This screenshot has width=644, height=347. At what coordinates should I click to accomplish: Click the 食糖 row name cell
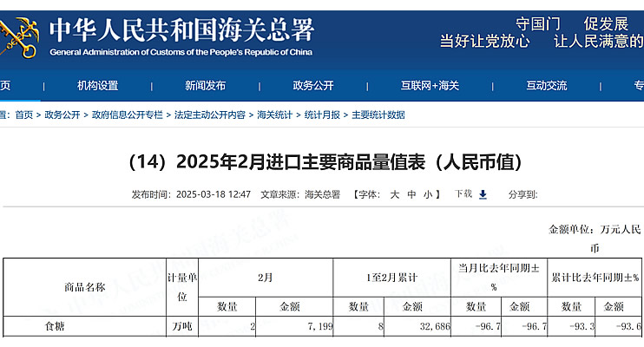tap(54, 327)
